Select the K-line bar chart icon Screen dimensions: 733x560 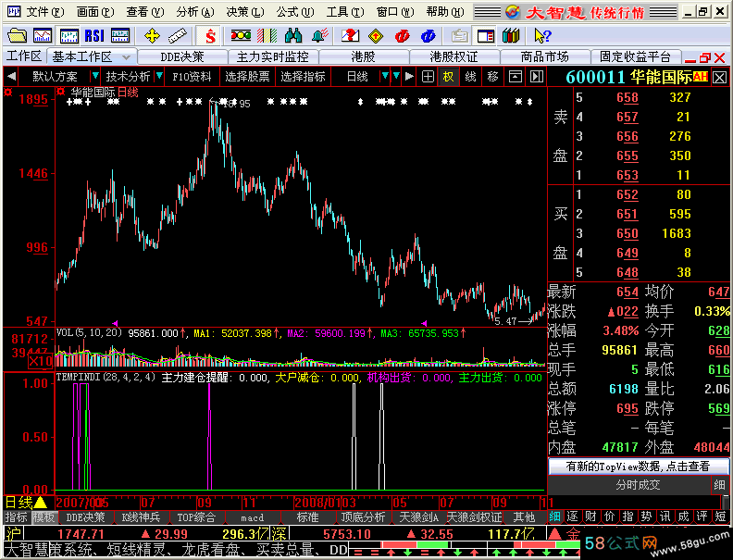point(69,35)
